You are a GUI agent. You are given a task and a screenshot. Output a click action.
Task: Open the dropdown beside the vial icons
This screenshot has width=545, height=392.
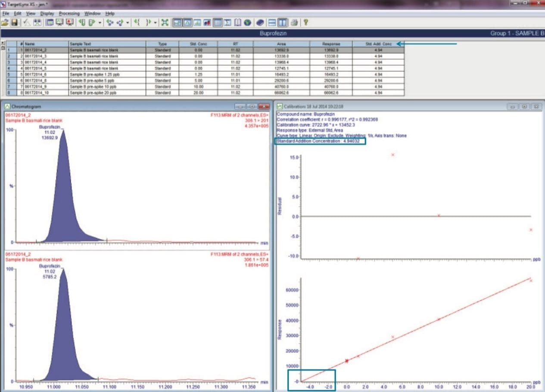click(100, 22)
